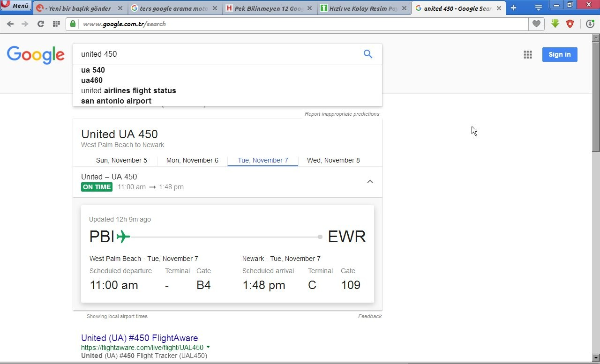Click 'Updated 12h 9m ago' text

(x=120, y=219)
